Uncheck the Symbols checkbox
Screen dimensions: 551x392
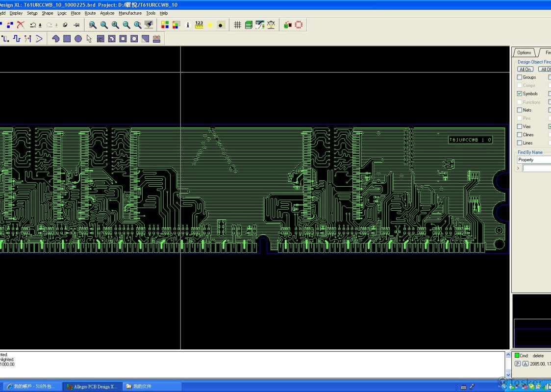tap(520, 94)
